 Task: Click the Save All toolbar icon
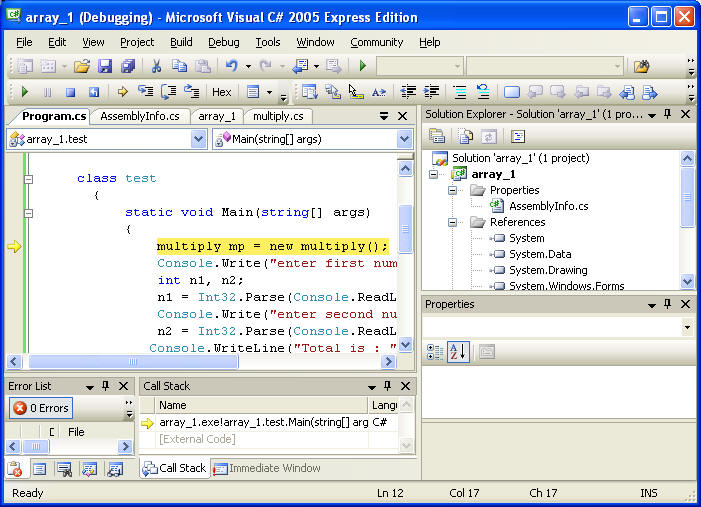click(128, 66)
